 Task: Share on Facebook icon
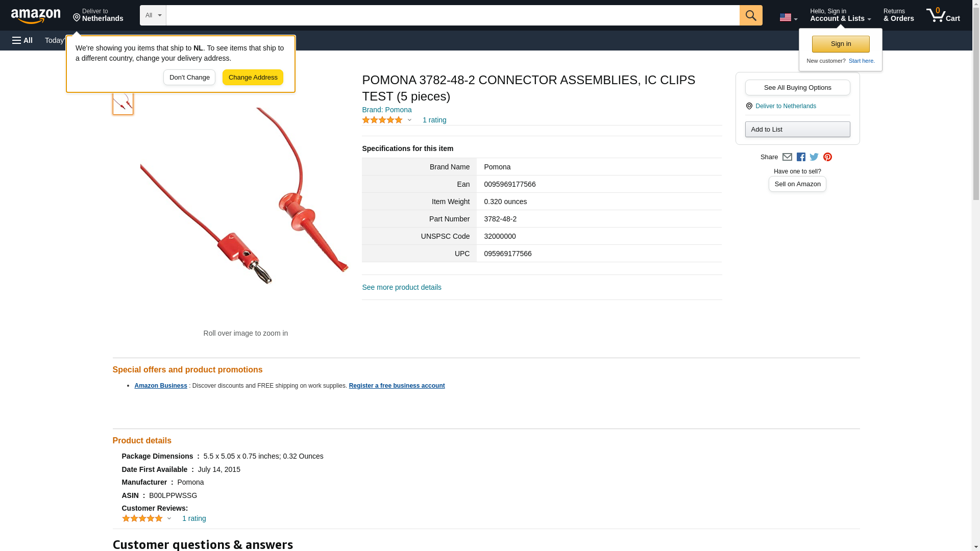(x=801, y=157)
